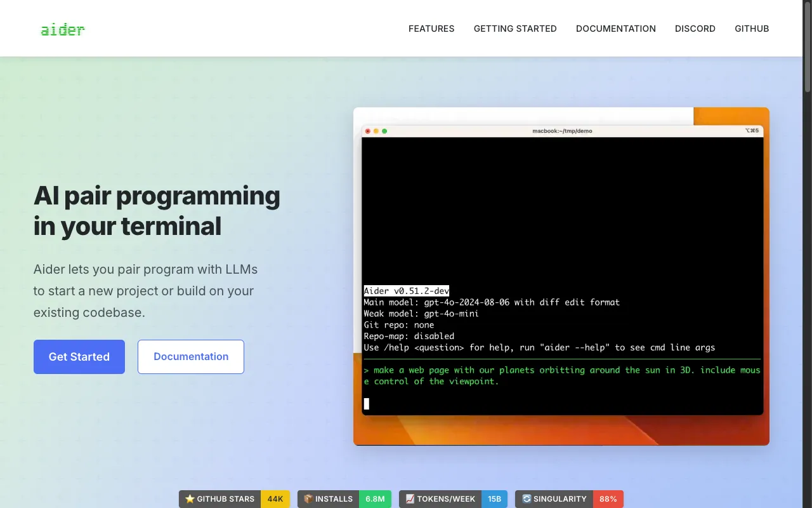Click the outlined Documentation button
The image size is (812, 508).
[x=191, y=357]
